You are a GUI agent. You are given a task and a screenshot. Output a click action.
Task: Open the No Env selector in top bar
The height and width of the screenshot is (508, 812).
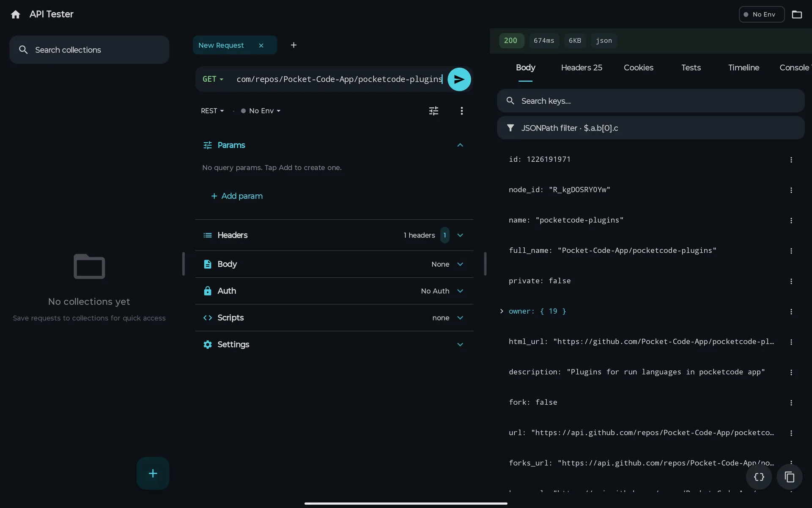click(761, 14)
